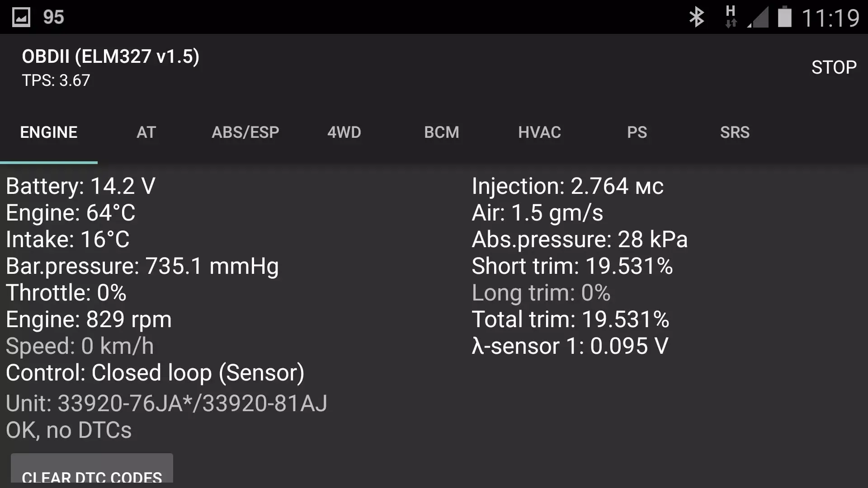Open the SRS tab
The image size is (868, 488).
pos(735,132)
